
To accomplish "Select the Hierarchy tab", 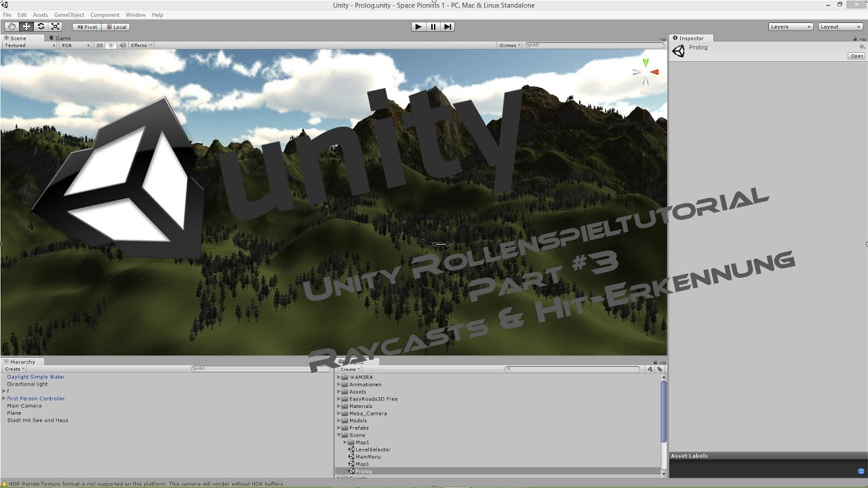I will tap(22, 362).
